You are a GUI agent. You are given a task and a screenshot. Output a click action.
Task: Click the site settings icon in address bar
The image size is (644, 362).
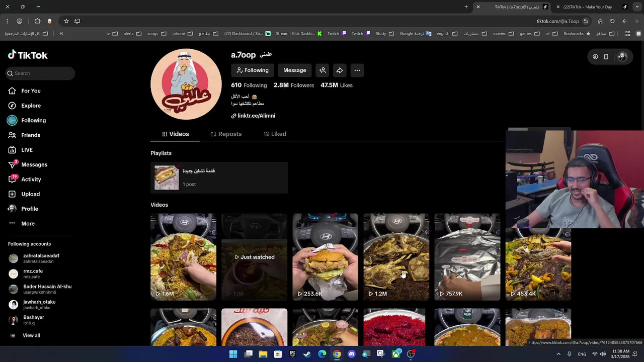tap(586, 21)
